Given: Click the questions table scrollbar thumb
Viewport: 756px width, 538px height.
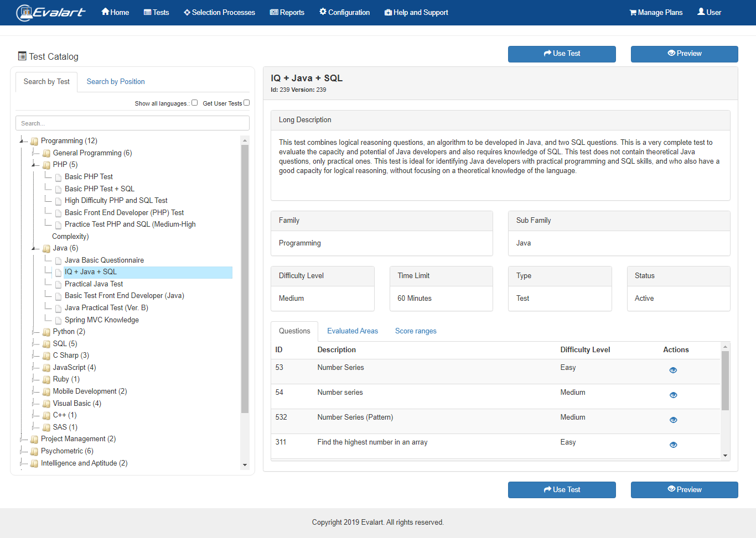Looking at the screenshot, I should (x=725, y=380).
